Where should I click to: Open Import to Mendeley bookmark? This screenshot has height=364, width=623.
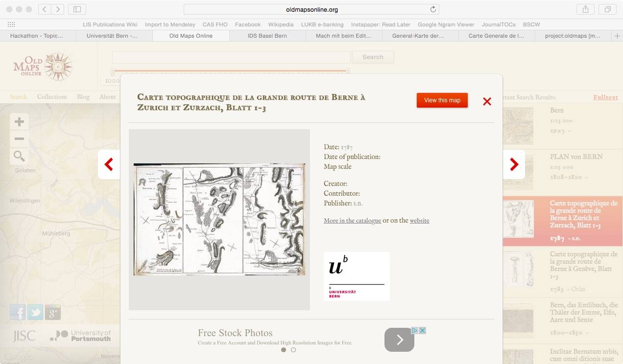(x=170, y=24)
